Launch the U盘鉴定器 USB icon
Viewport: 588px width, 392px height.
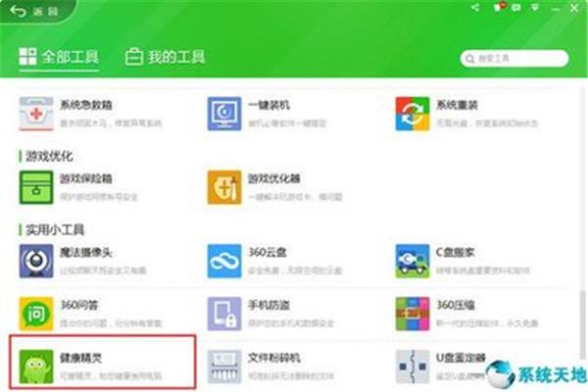[x=413, y=367]
